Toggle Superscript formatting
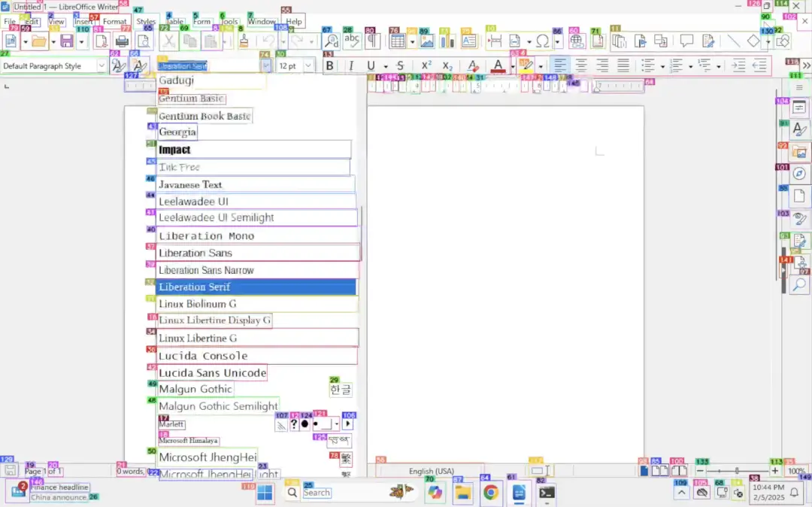The image size is (812, 507). pyautogui.click(x=426, y=65)
